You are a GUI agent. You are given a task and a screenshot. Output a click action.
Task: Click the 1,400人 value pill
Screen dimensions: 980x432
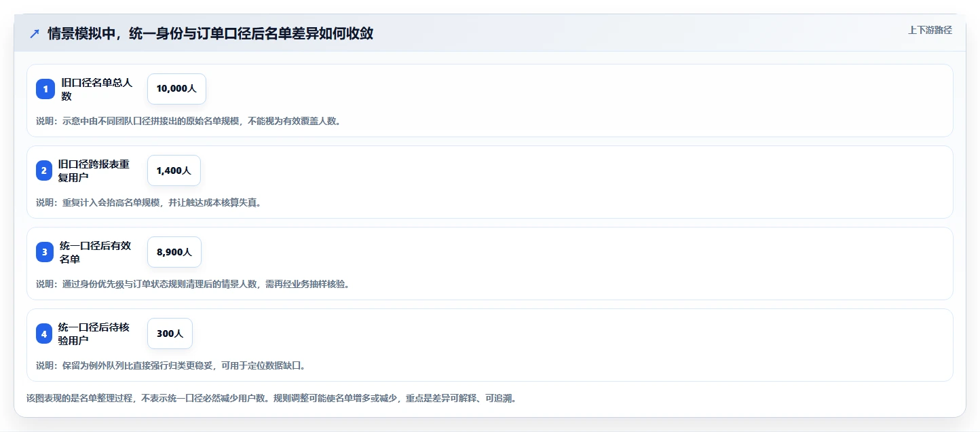(x=174, y=170)
